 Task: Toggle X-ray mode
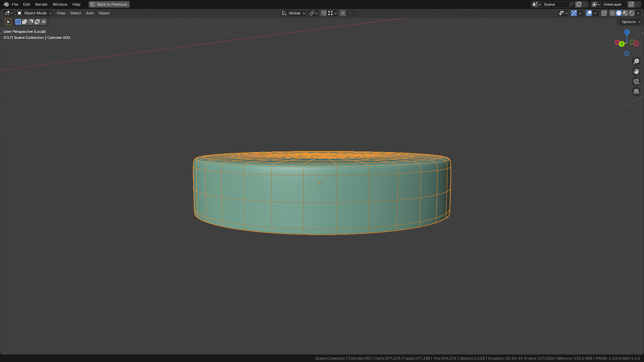point(604,13)
